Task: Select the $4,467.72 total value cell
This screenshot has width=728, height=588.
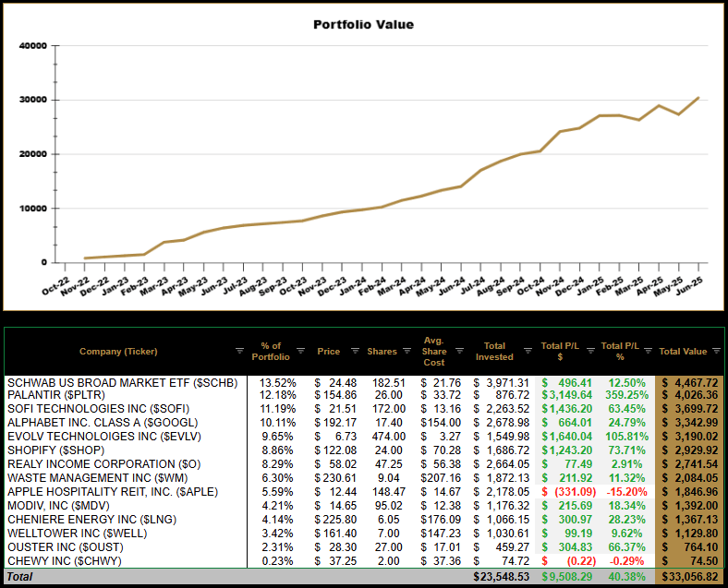Action: [690, 383]
